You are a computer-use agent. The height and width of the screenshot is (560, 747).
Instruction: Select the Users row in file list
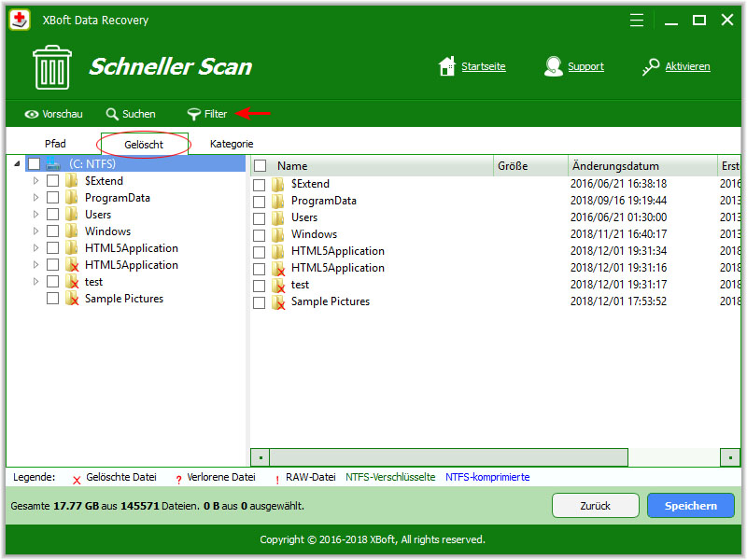tap(496, 217)
